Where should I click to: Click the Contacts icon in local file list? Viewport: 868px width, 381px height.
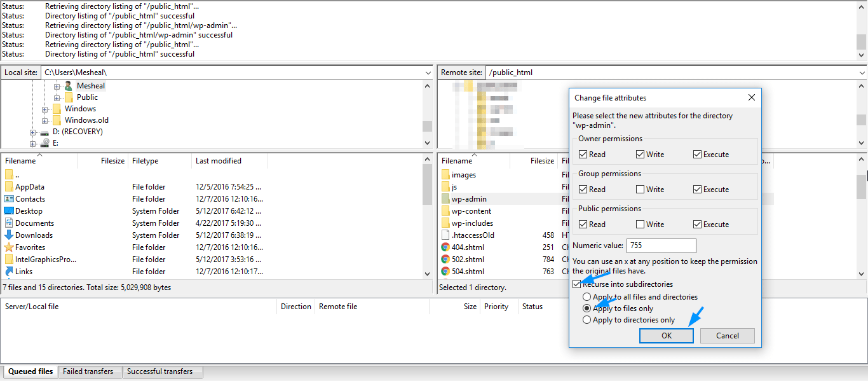(x=9, y=199)
